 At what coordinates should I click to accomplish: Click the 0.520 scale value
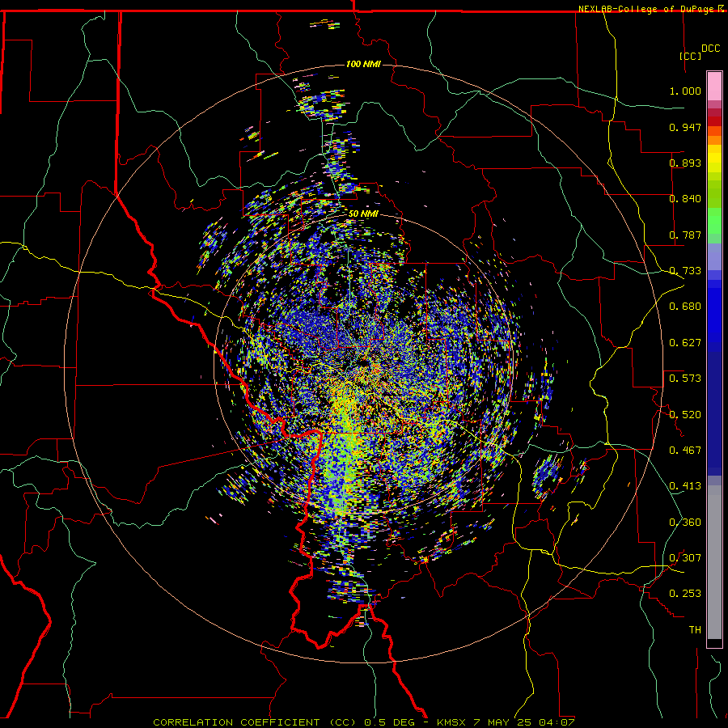pyautogui.click(x=685, y=414)
